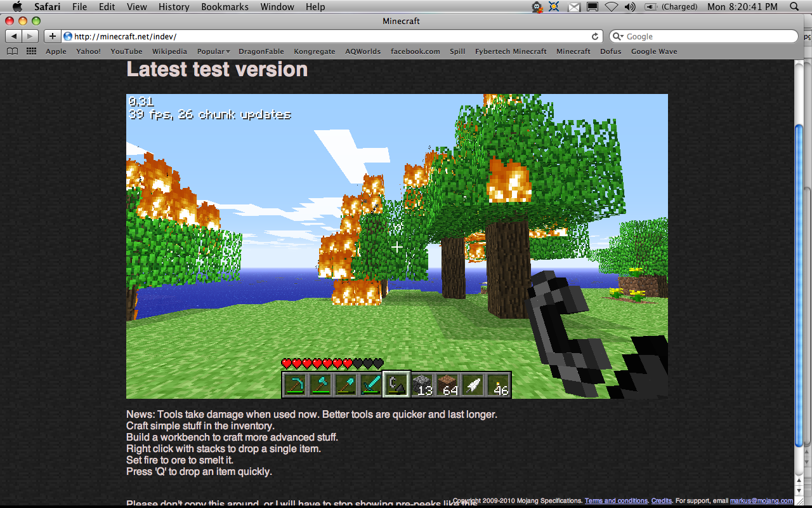Open the File menu
This screenshot has width=812, height=508.
(79, 7)
